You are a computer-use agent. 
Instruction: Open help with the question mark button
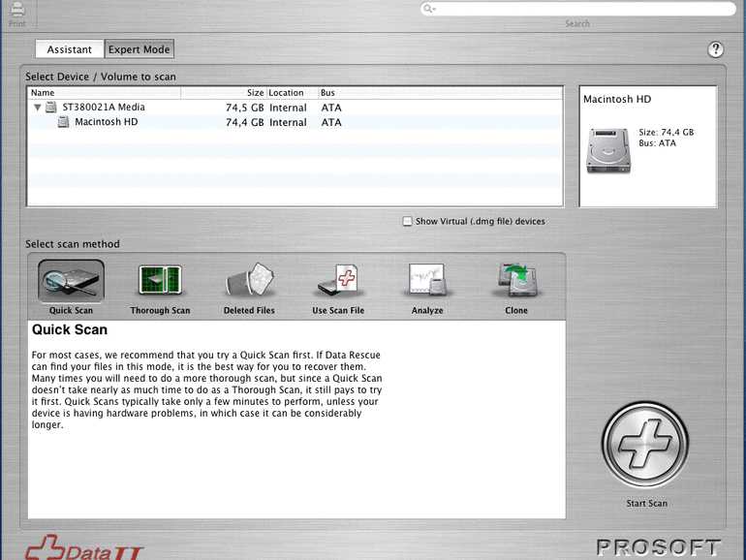[x=716, y=49]
